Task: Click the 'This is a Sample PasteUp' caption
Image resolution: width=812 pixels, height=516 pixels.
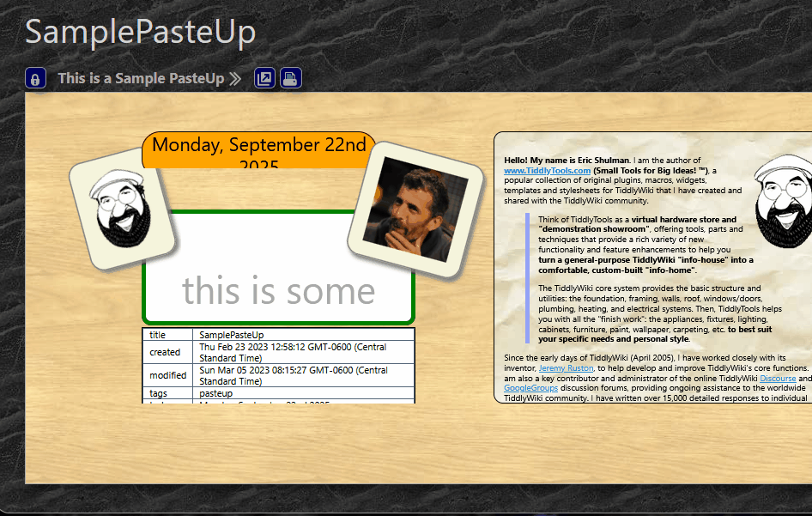Action: pos(140,78)
